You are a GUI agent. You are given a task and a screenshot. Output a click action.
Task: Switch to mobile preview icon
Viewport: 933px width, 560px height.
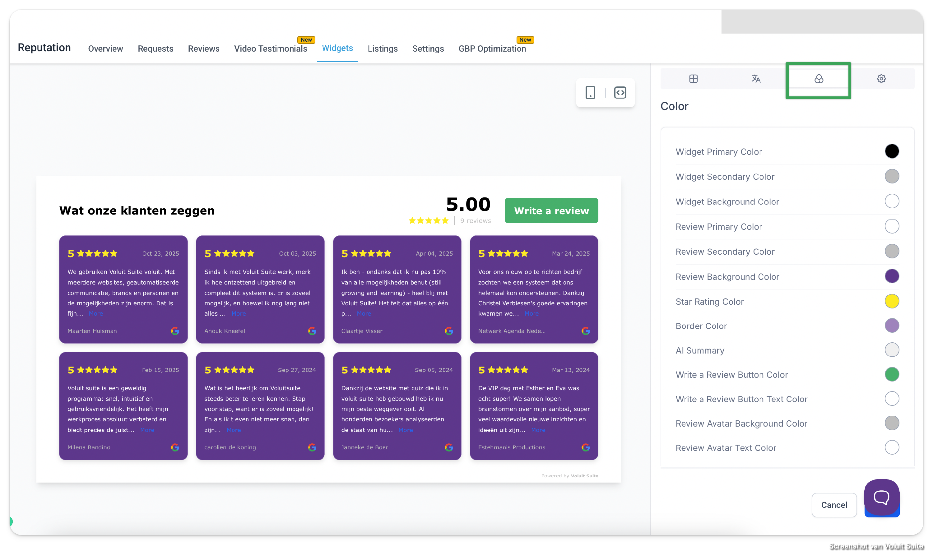tap(590, 92)
